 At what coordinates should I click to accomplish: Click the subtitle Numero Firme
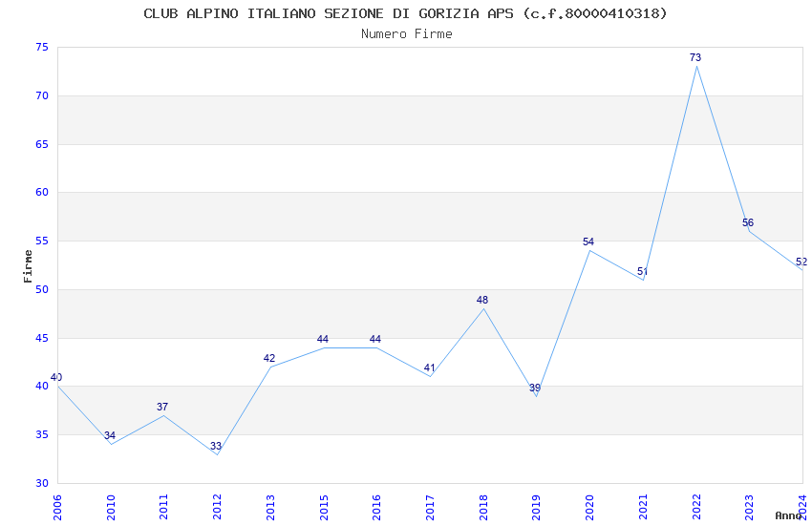click(407, 34)
